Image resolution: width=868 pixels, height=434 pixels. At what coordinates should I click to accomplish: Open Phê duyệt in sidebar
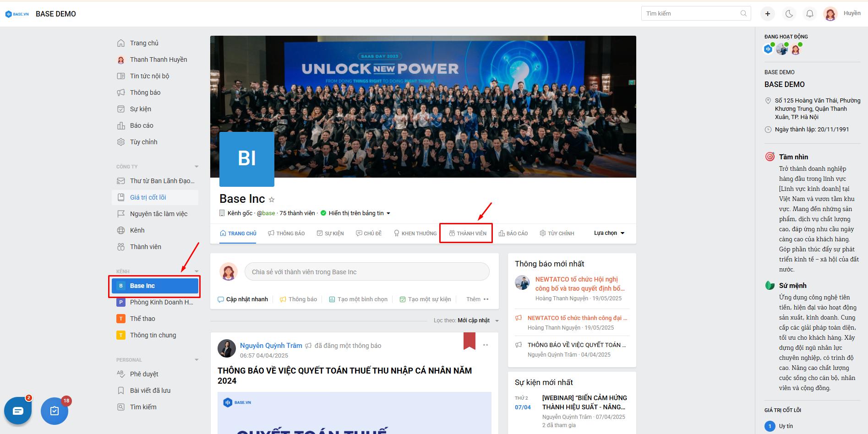(144, 374)
